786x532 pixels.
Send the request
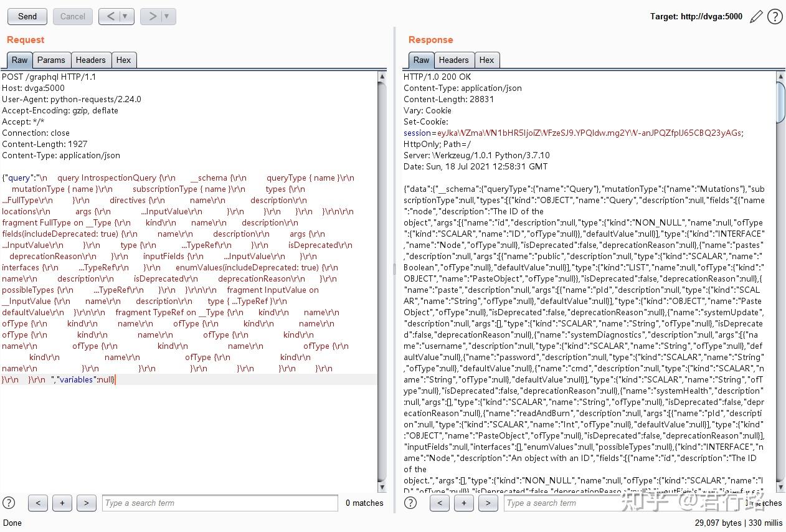tap(27, 17)
